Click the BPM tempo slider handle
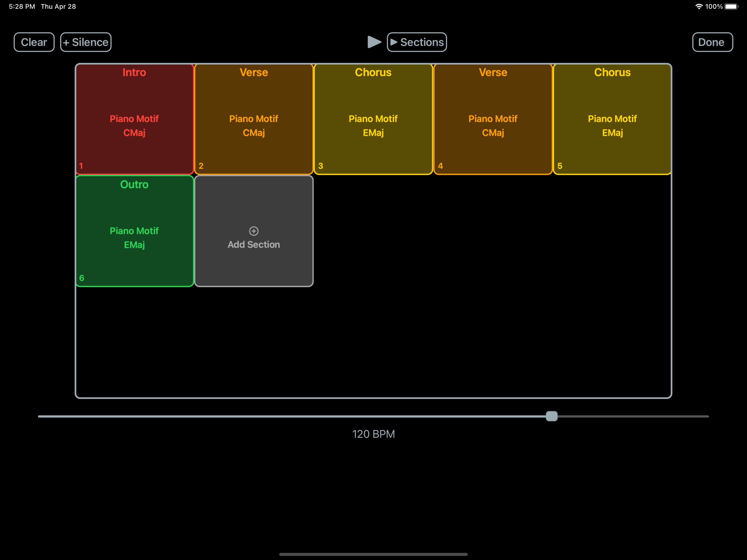 (552, 416)
